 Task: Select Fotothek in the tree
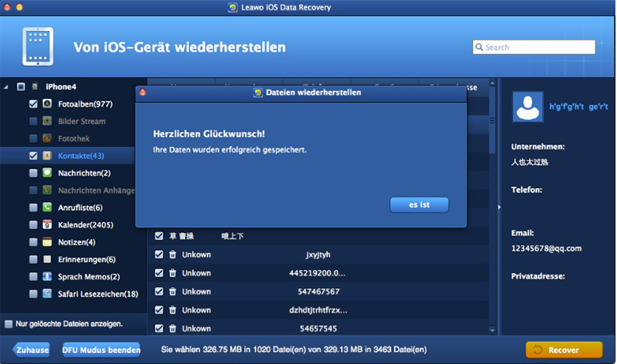click(74, 138)
